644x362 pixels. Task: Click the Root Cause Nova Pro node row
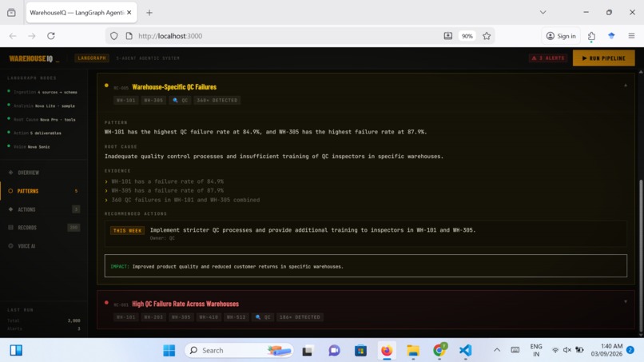click(x=42, y=120)
